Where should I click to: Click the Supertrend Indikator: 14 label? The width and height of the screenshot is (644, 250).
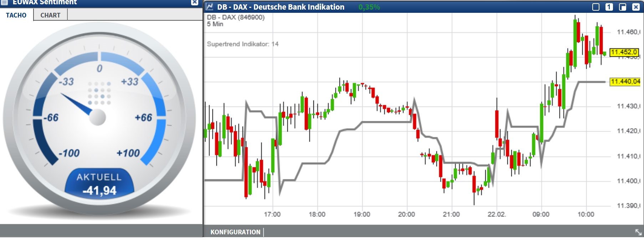[x=242, y=44]
